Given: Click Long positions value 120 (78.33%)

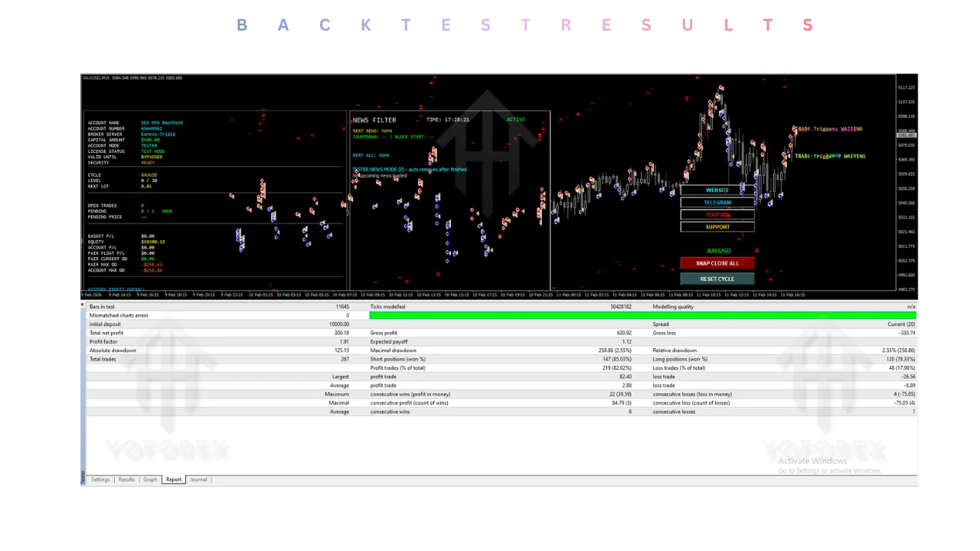Looking at the screenshot, I should [900, 359].
